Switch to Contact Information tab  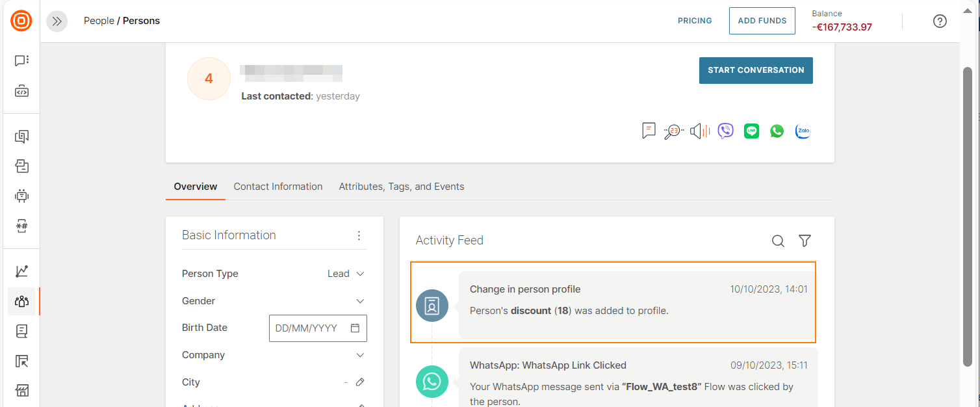point(278,187)
